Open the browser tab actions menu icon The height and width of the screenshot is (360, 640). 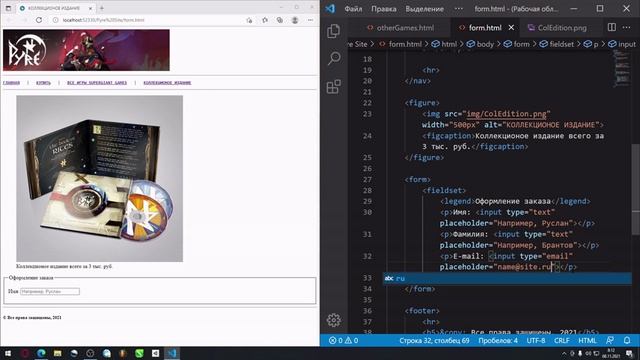coord(8,8)
